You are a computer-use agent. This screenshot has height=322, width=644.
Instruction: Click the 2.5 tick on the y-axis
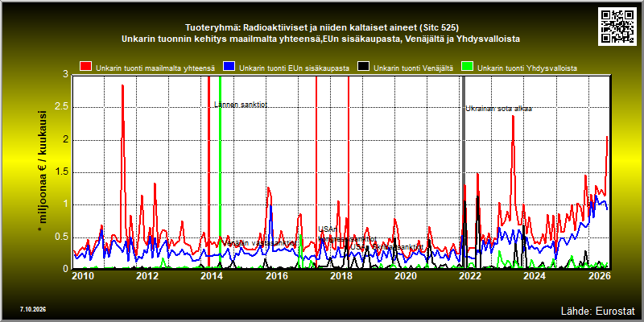62,107
